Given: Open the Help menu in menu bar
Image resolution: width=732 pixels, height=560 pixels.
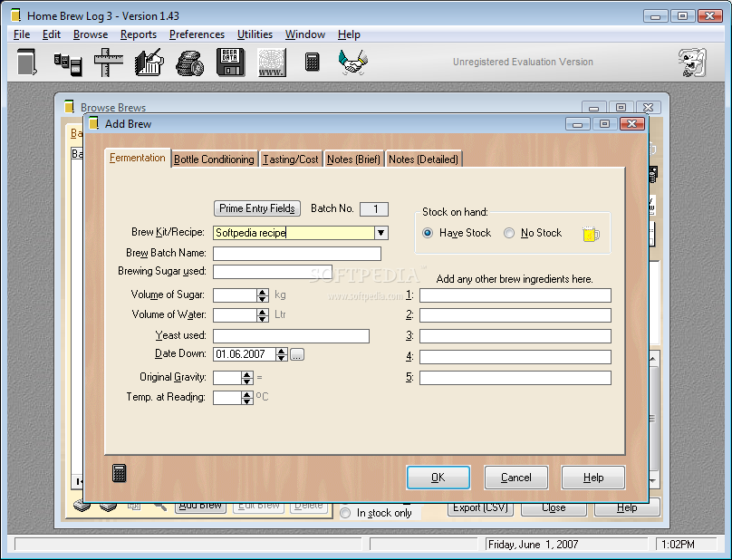Looking at the screenshot, I should click(x=349, y=34).
